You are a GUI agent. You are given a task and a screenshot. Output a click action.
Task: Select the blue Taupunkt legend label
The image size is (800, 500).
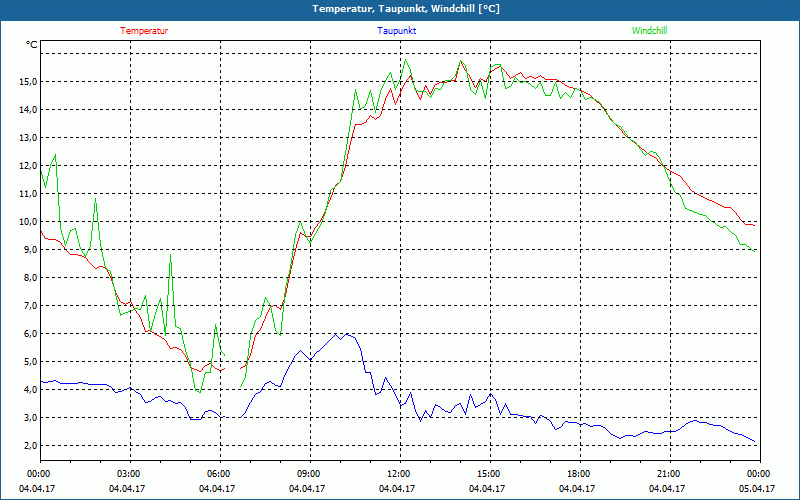click(x=397, y=31)
